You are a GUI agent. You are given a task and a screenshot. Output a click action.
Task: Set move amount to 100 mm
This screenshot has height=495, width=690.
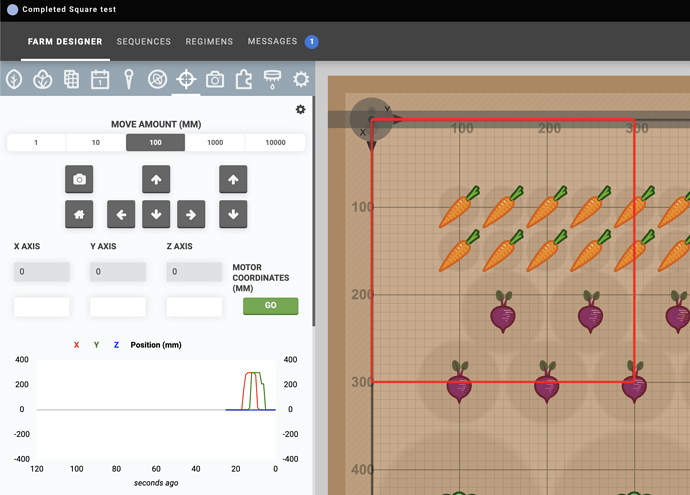pos(155,143)
